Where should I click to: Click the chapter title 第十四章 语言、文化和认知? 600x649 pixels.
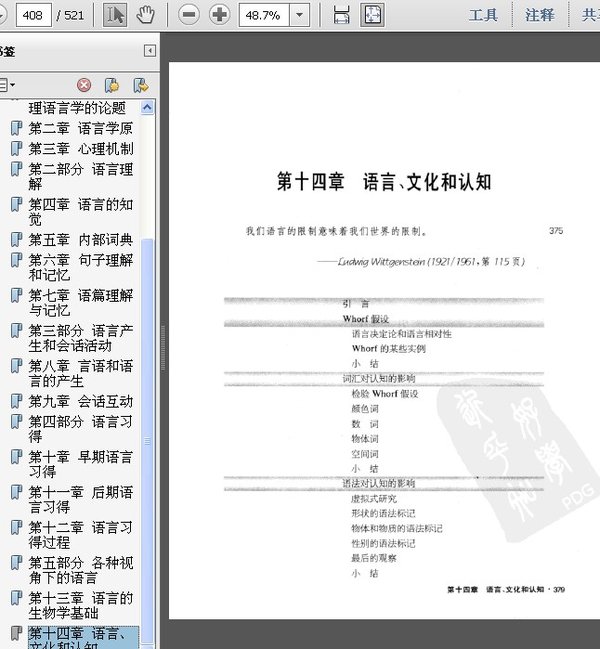coord(384,182)
